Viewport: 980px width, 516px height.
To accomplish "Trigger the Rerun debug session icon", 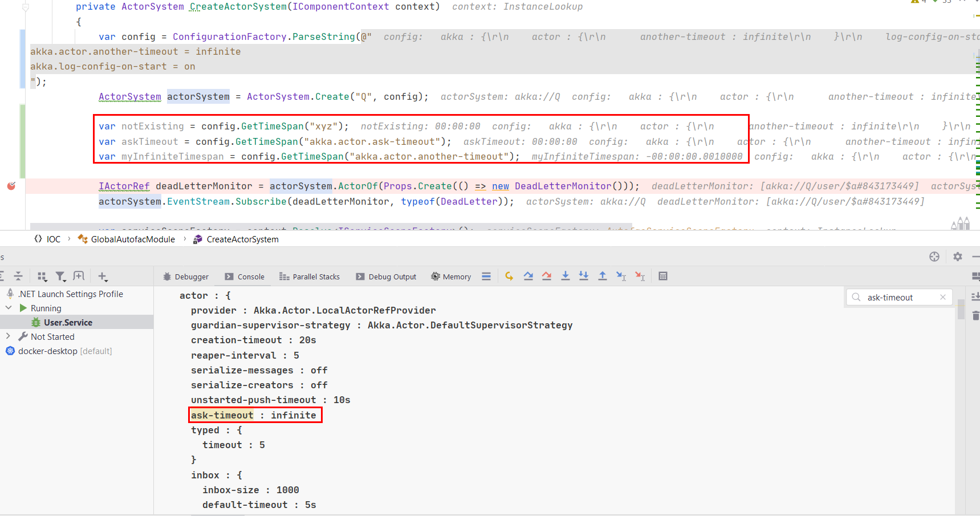I will point(509,276).
